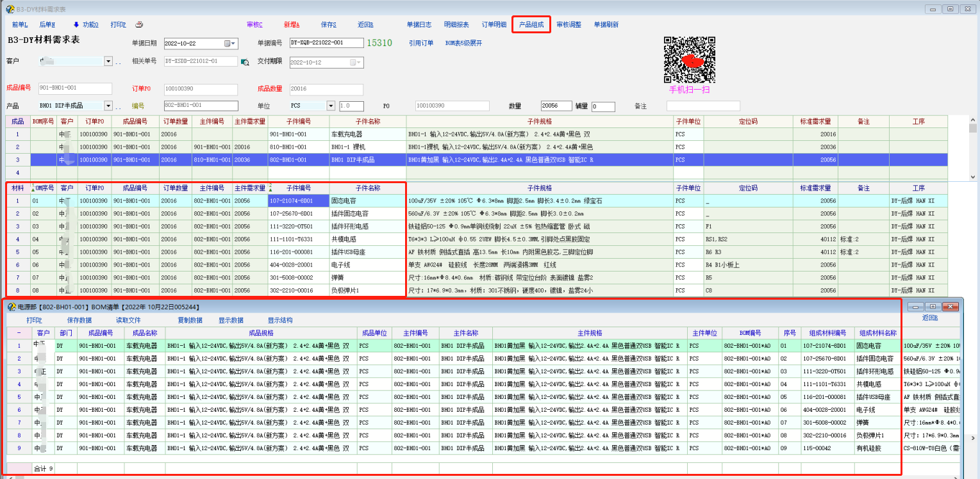Click the calendar icon in 单据日期 field
980x479 pixels.
point(227,44)
